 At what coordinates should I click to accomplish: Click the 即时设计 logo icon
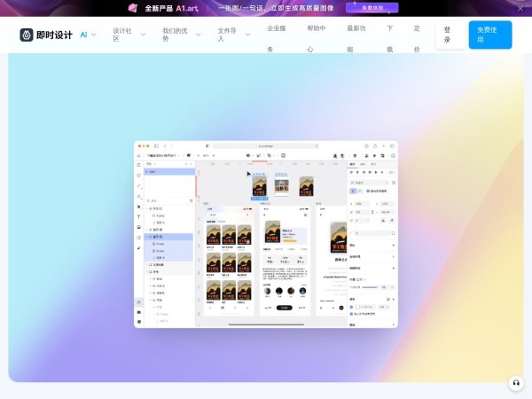(27, 35)
